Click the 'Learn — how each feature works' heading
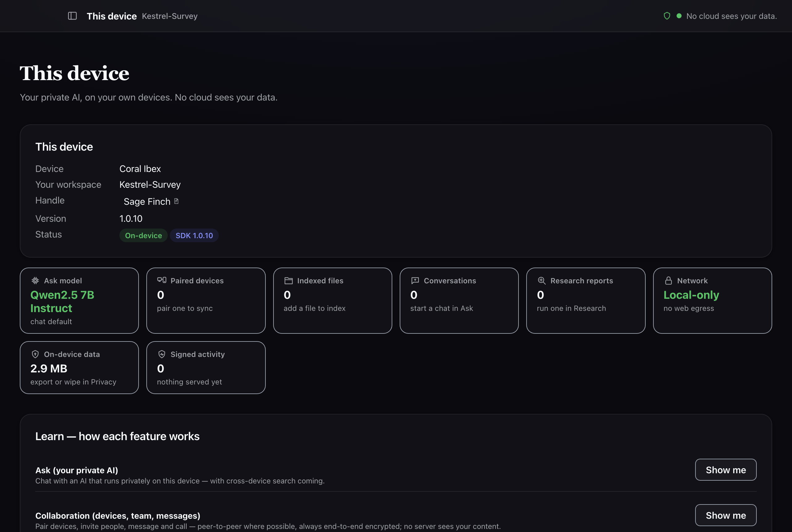792x532 pixels. pos(118,436)
